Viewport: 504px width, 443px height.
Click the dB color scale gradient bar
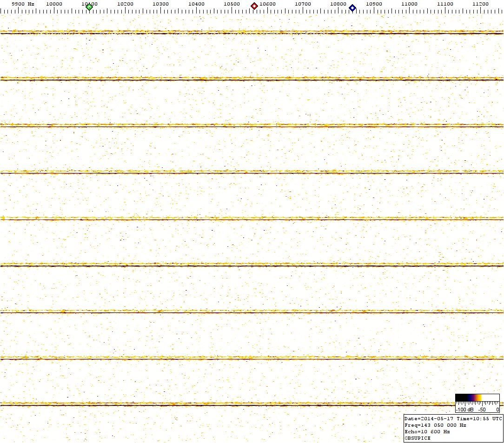click(x=477, y=397)
